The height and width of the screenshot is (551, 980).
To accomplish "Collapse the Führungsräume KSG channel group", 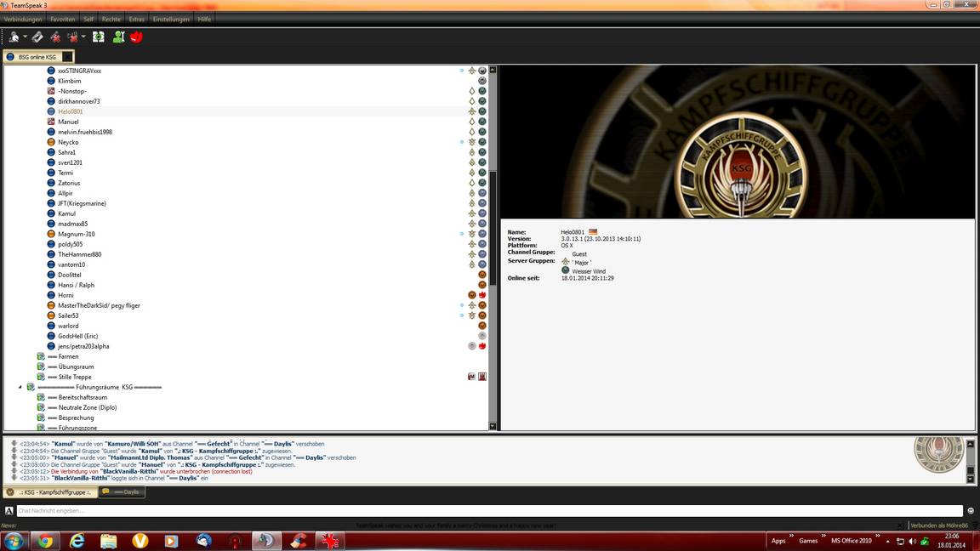I will click(20, 388).
